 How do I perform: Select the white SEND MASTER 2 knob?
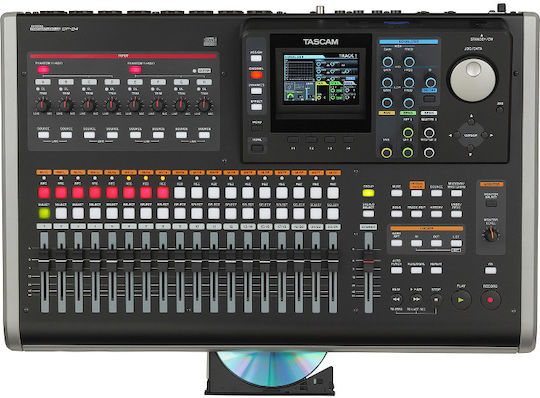click(429, 153)
